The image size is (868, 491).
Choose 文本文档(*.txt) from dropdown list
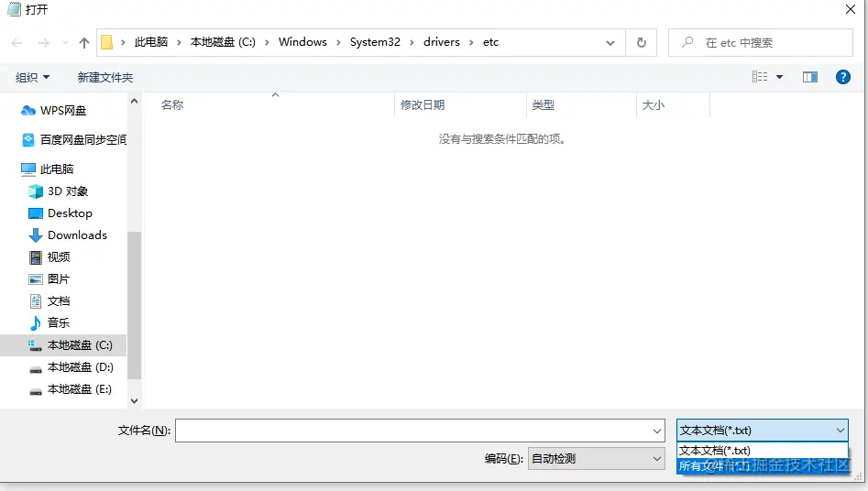point(763,450)
